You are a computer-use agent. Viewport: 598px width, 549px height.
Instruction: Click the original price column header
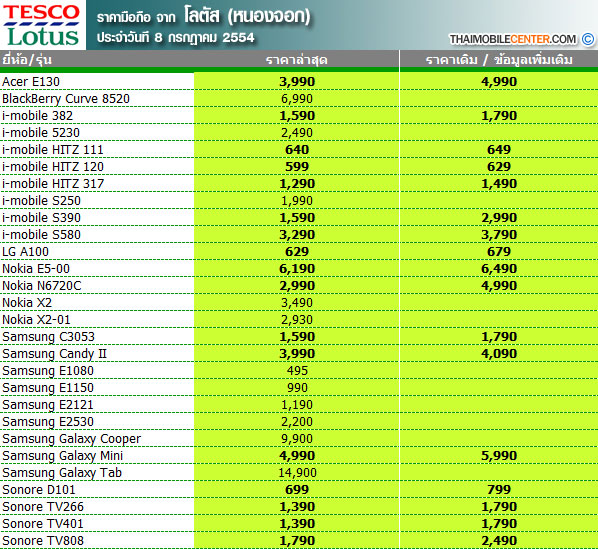point(499,60)
